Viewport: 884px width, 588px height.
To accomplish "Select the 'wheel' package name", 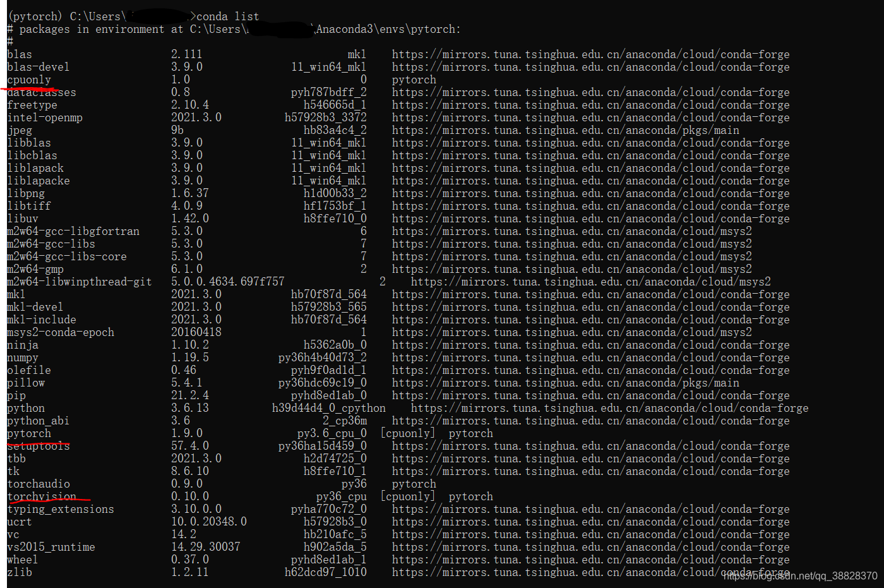I will click(23, 560).
